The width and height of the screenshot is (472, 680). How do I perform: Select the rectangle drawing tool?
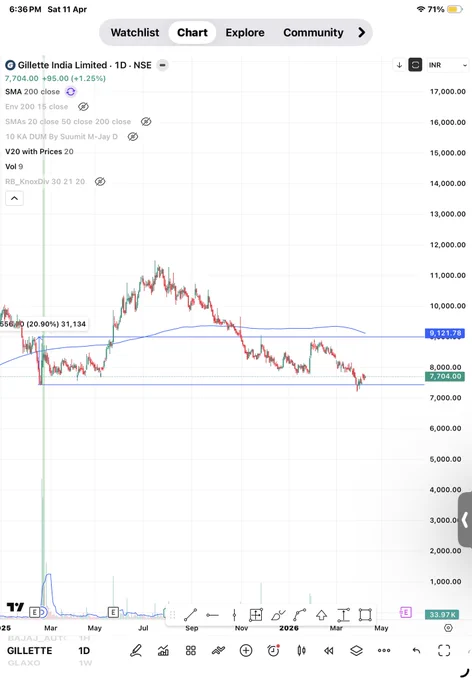[365, 615]
